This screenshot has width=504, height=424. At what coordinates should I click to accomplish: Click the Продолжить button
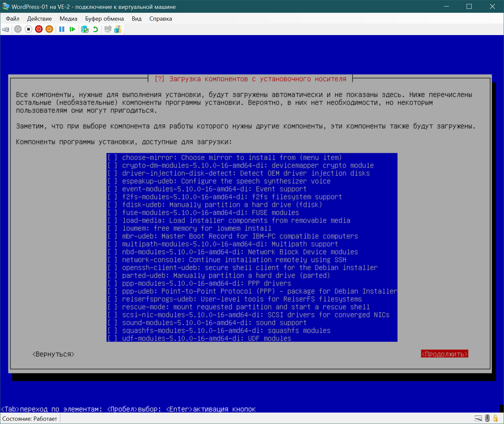(x=444, y=354)
